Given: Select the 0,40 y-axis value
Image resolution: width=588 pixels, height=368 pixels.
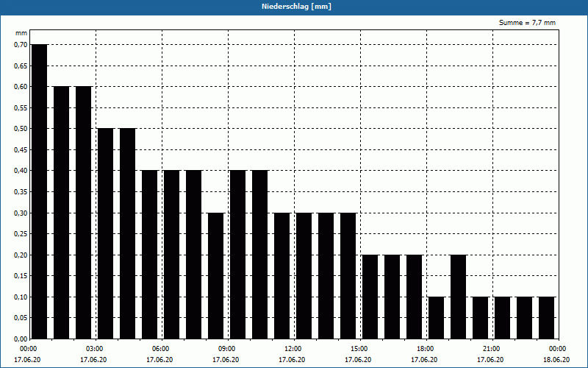Looking at the screenshot, I should pyautogui.click(x=21, y=171).
